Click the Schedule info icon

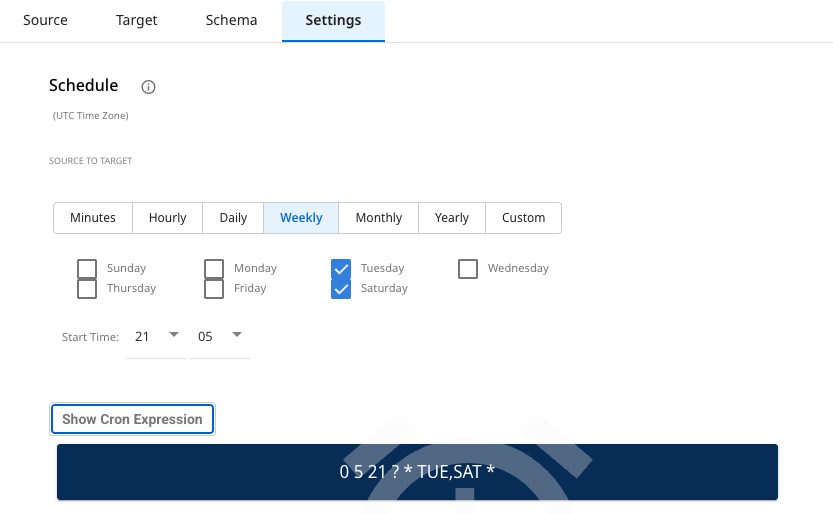tap(149, 87)
